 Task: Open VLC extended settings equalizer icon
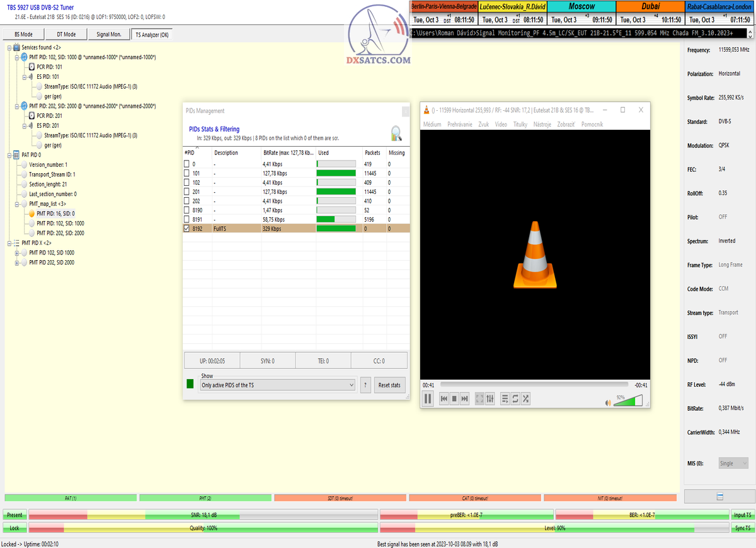click(x=490, y=399)
